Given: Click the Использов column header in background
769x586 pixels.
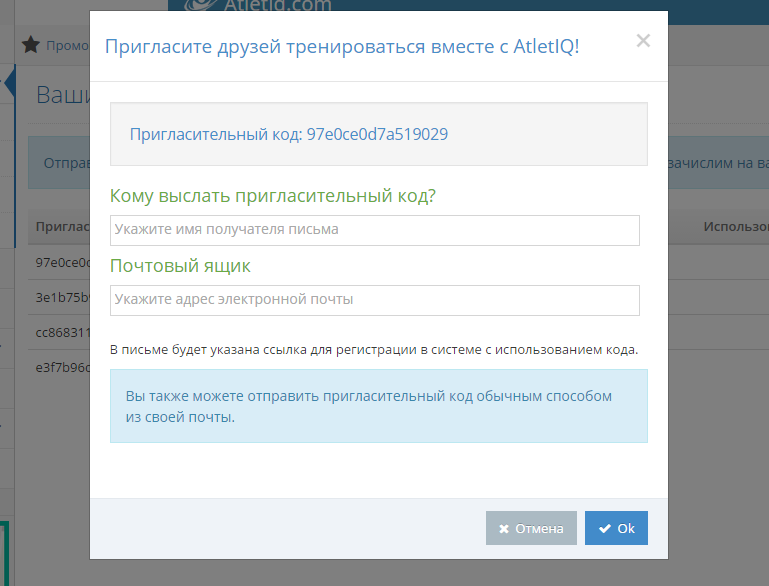Looking at the screenshot, I should pos(736,227).
